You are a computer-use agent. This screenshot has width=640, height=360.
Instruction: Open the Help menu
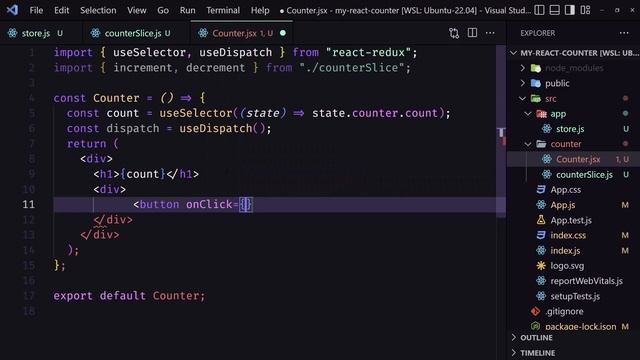click(260, 10)
